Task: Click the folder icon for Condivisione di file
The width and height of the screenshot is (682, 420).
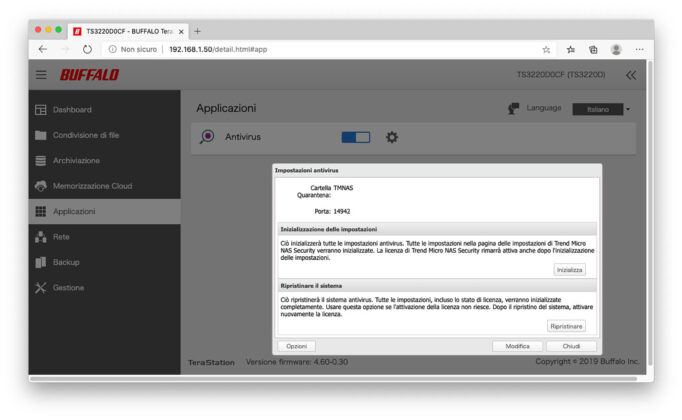Action: (x=40, y=135)
